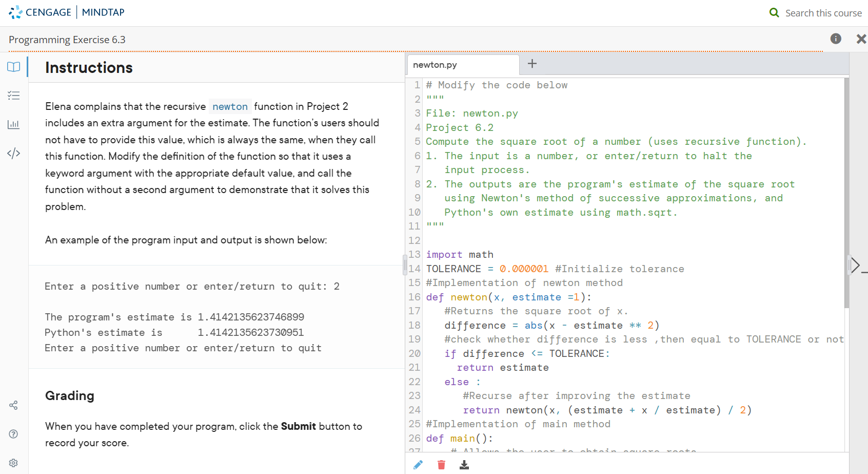Viewport: 868px width, 474px height.
Task: Click the Instructions heading
Action: tap(89, 68)
